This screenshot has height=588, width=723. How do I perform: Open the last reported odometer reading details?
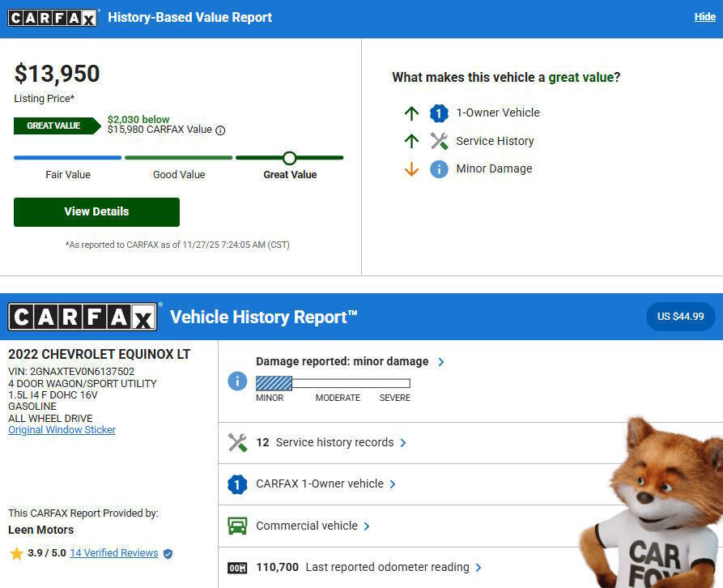[x=478, y=567]
